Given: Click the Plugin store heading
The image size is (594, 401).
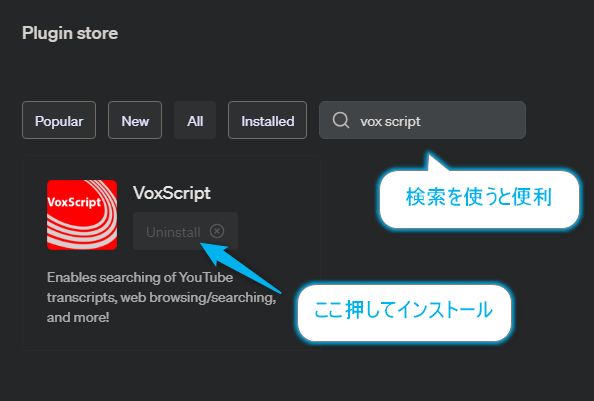Looking at the screenshot, I should (x=70, y=33).
